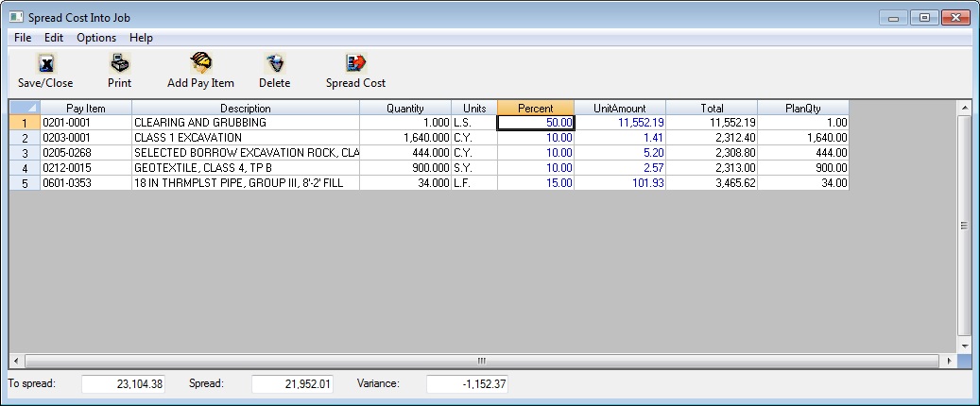
Task: Click 18 IN THRMPLST PIPE description cell
Action: click(246, 183)
